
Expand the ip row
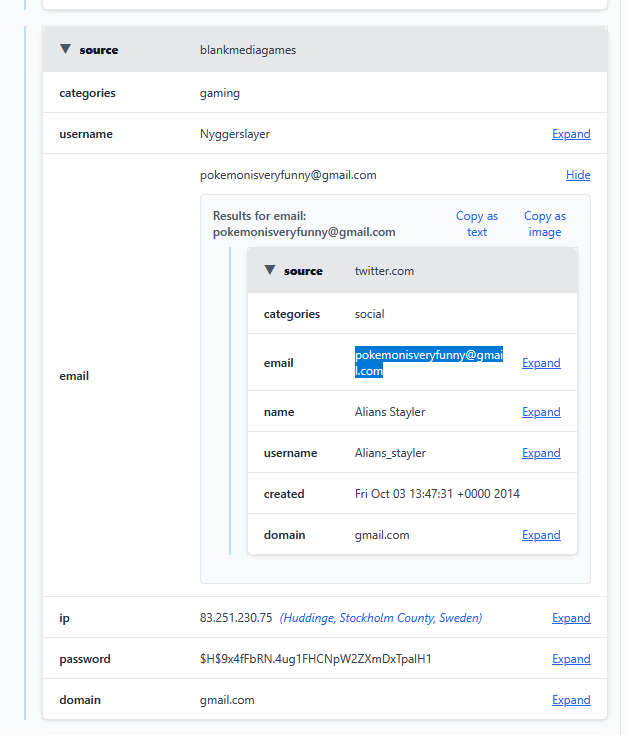[x=571, y=618]
